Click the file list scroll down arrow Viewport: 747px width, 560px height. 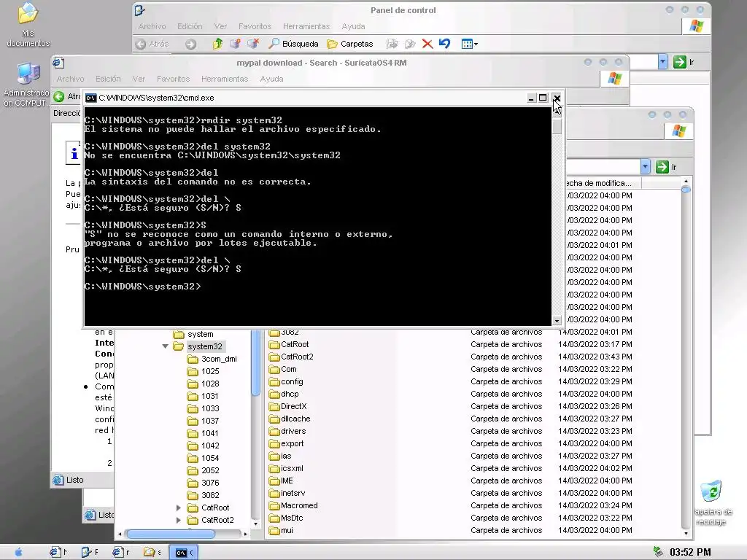coord(686,533)
